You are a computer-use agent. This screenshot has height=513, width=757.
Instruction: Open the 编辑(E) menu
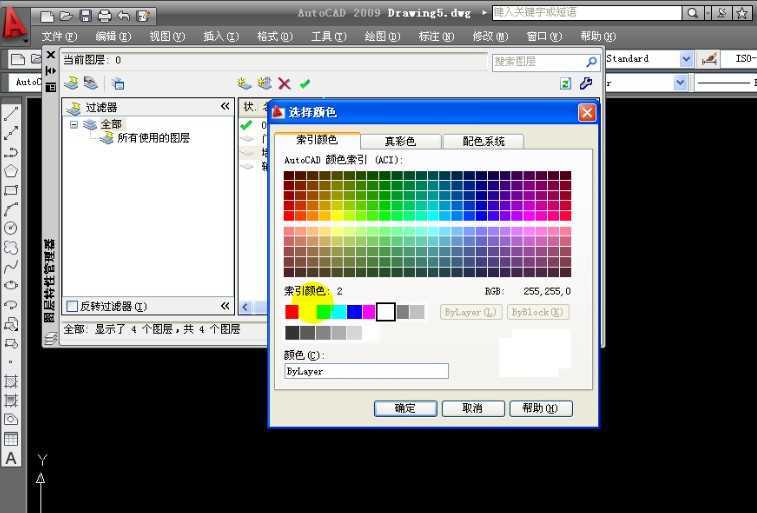point(113,37)
